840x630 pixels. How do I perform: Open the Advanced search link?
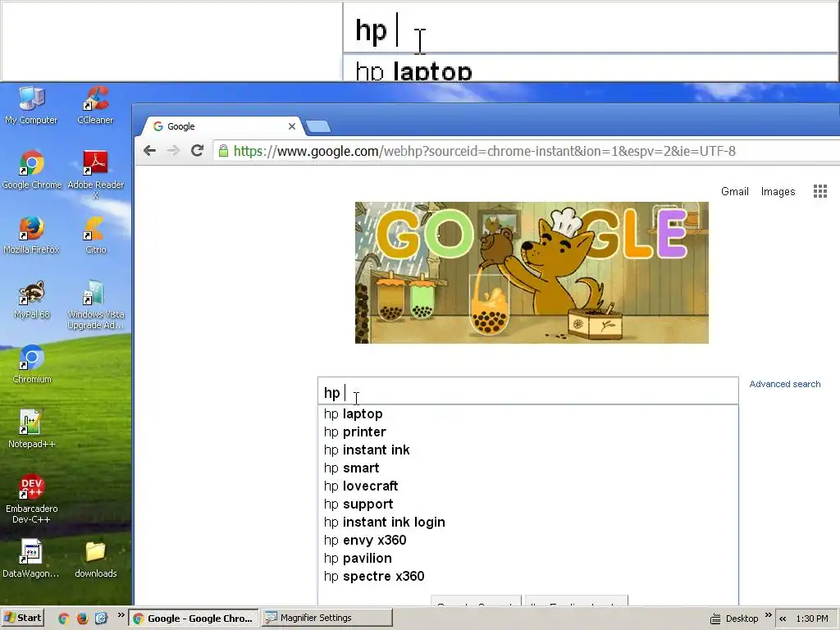tap(785, 384)
